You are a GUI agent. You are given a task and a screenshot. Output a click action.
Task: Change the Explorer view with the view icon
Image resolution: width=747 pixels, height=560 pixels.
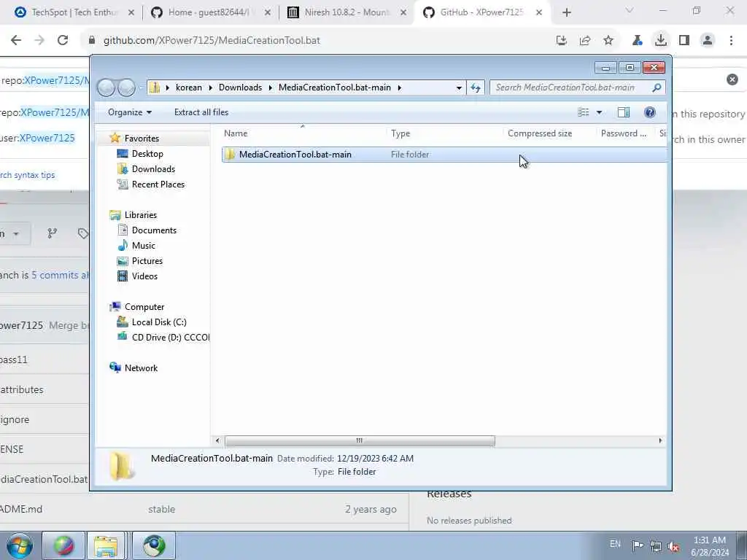click(x=584, y=112)
